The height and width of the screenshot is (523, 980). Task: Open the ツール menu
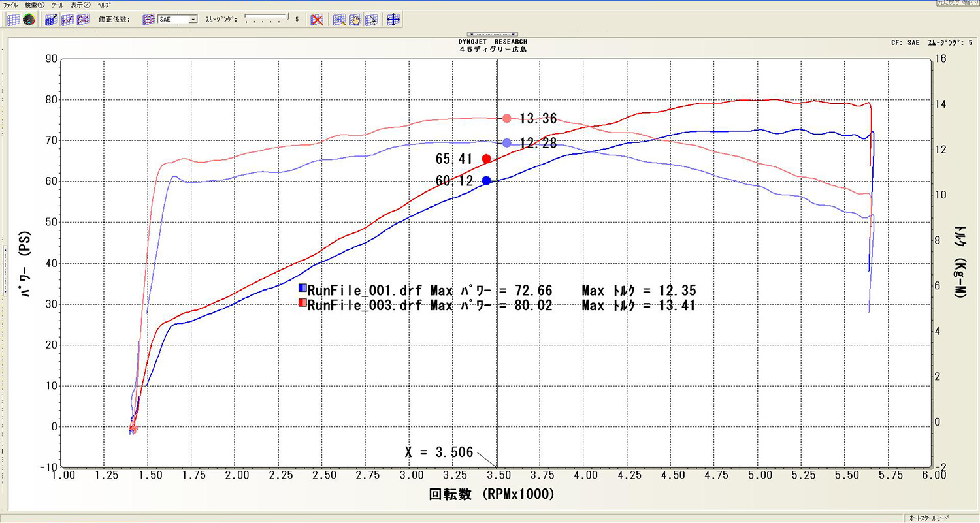(57, 5)
